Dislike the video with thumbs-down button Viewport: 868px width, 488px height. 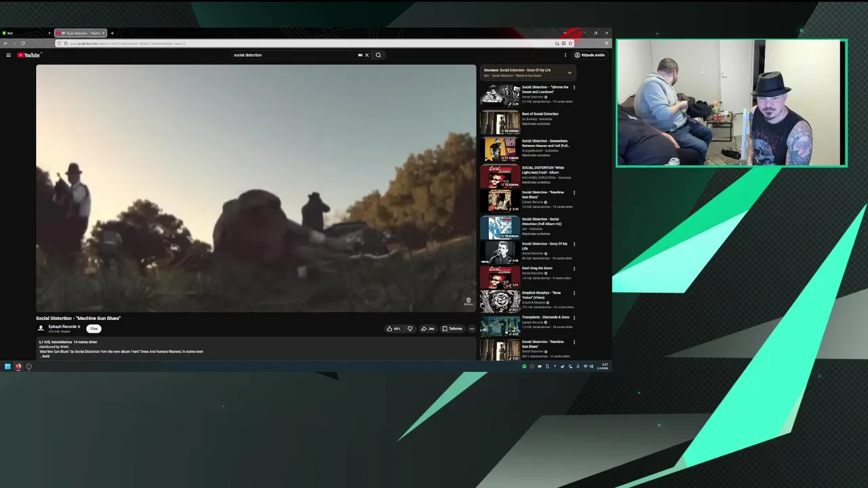tap(410, 329)
